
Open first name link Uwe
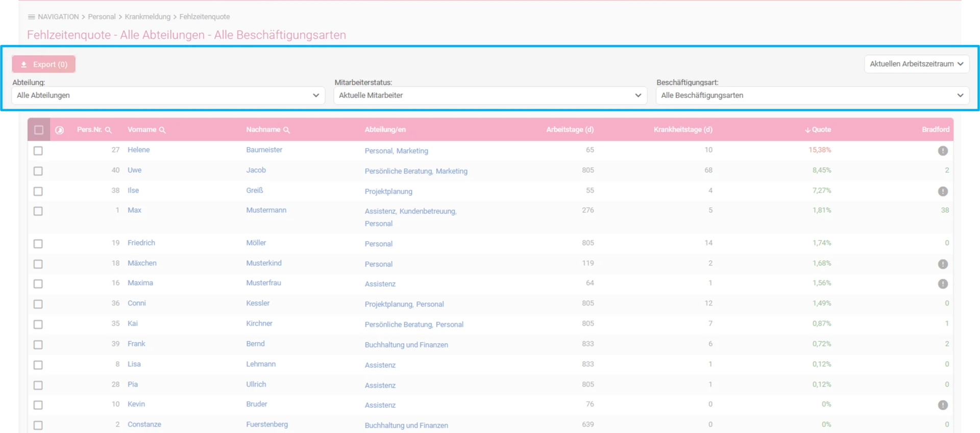click(134, 170)
